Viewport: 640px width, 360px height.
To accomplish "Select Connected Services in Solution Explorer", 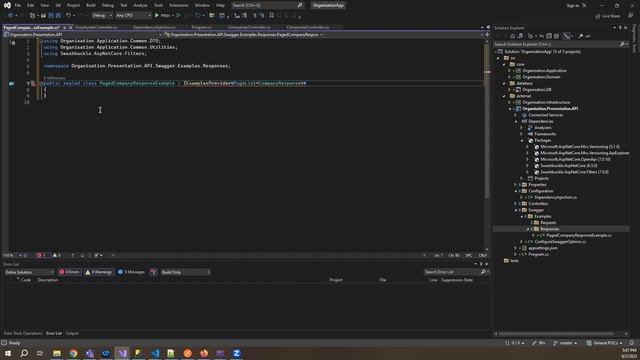I will [546, 115].
